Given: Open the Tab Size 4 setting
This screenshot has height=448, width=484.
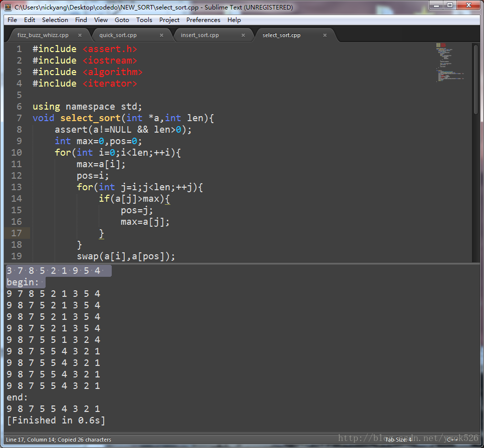Looking at the screenshot, I should [398, 439].
